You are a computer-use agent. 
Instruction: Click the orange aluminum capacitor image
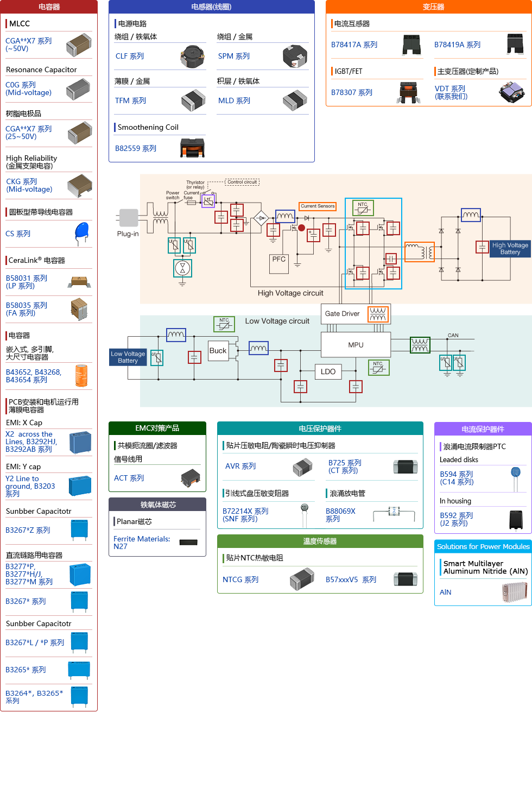click(x=81, y=376)
